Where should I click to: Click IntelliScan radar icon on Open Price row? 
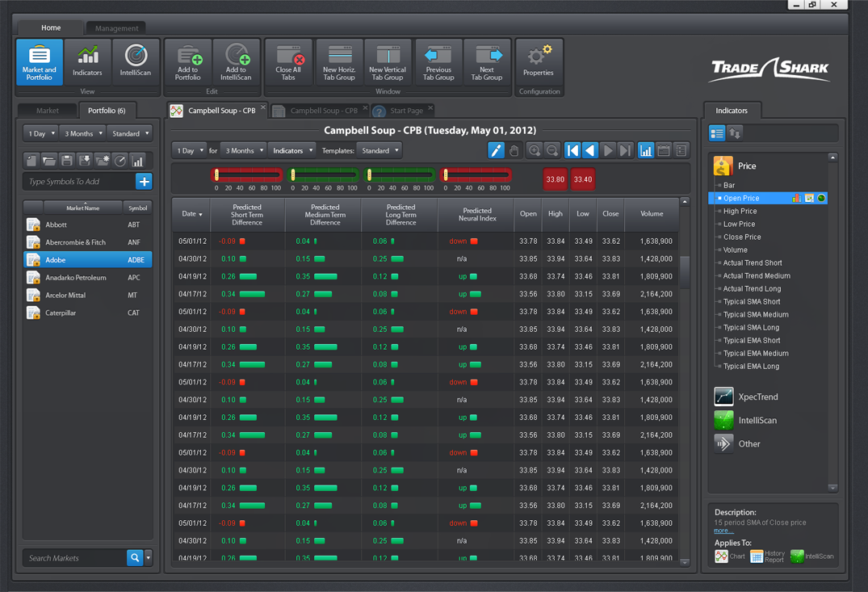pyautogui.click(x=821, y=198)
